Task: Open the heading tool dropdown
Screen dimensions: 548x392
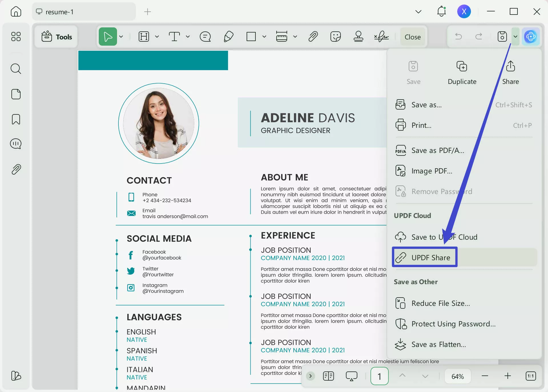Action: [x=157, y=37]
